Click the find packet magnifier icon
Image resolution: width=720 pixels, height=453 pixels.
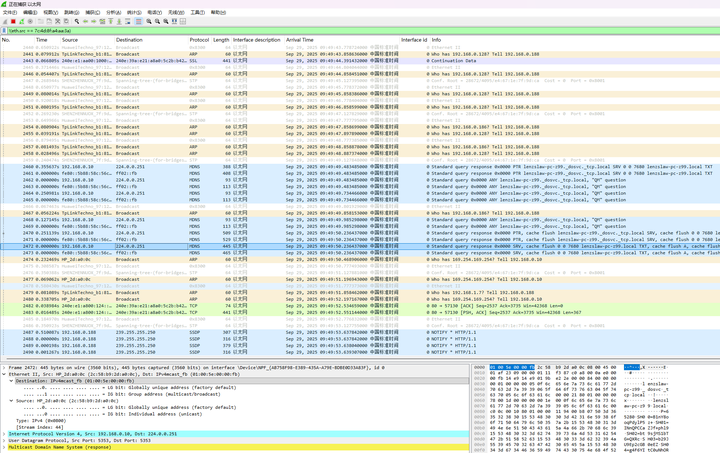(76, 21)
